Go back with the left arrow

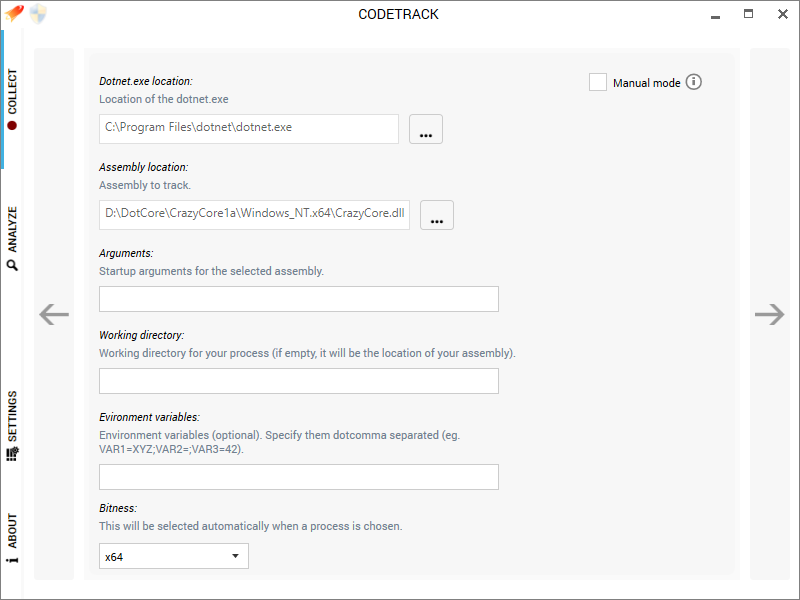54,314
